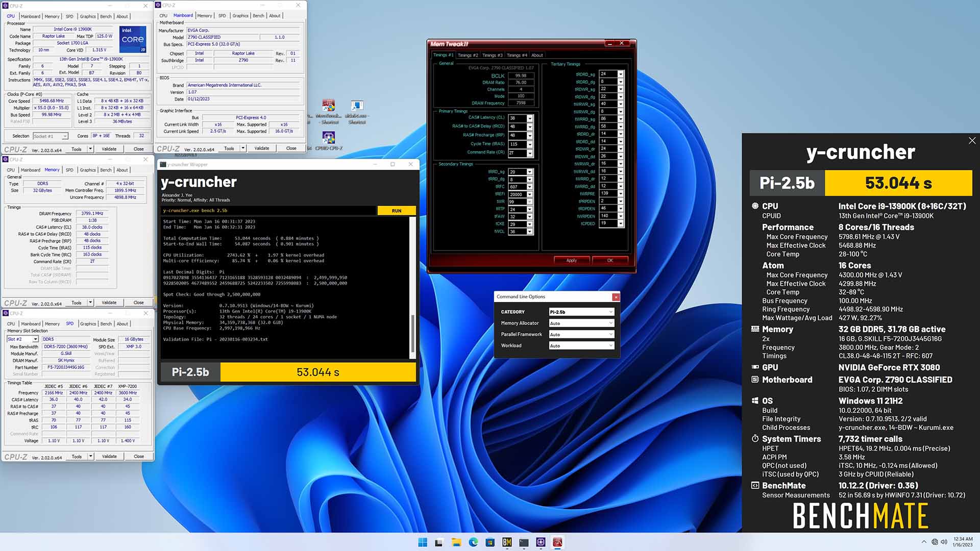This screenshot has height=551, width=980.
Task: Open Workload dropdown in Command Line Options
Action: coord(581,345)
